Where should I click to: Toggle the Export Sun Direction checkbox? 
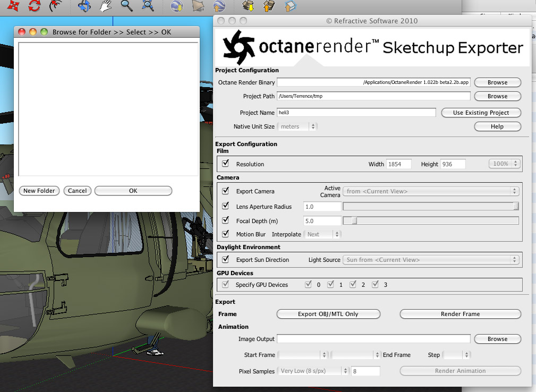pyautogui.click(x=225, y=259)
